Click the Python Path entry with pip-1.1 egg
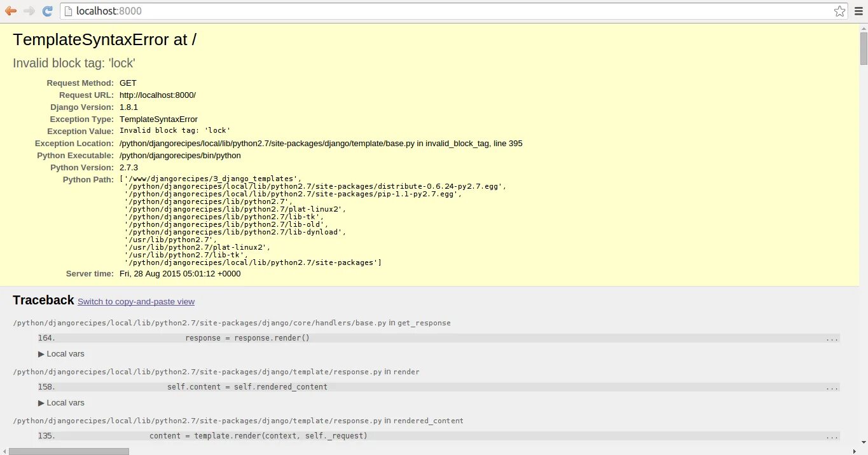868x455 pixels. tap(293, 194)
